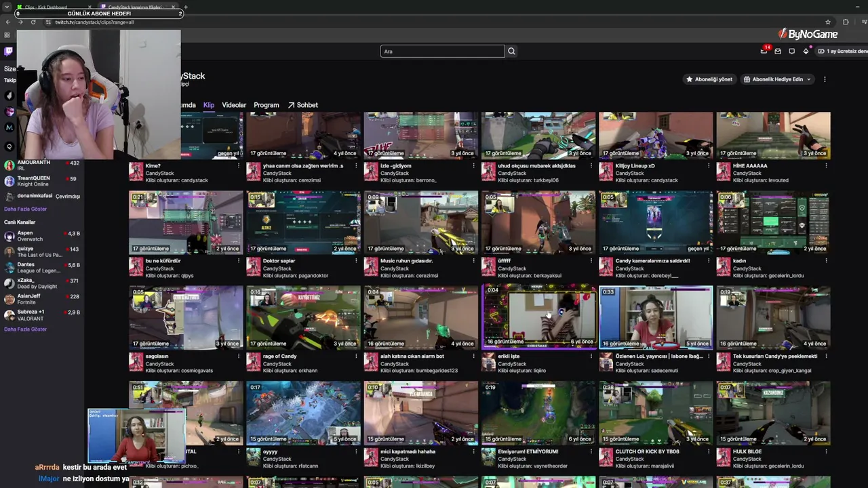
Task: Open channel options three-dot menu
Action: 825,79
